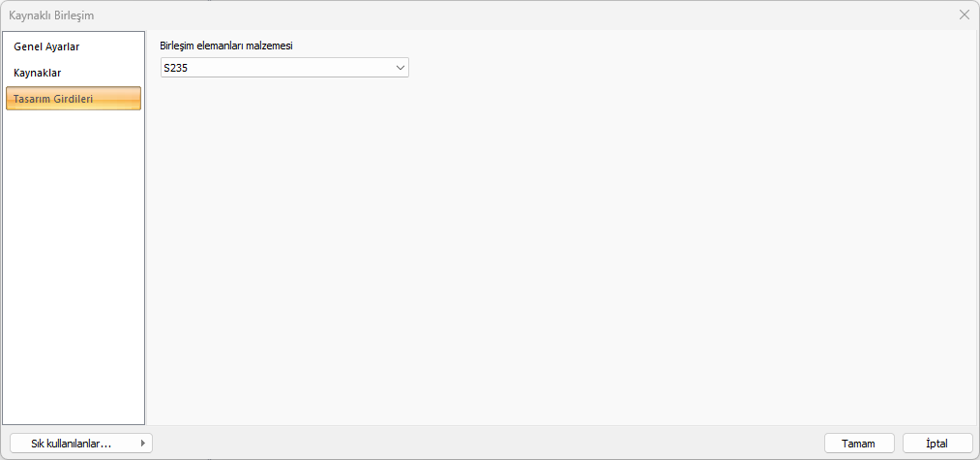Image resolution: width=980 pixels, height=460 pixels.
Task: Click the Birleşim elemanları malzemesi label
Action: coord(225,46)
